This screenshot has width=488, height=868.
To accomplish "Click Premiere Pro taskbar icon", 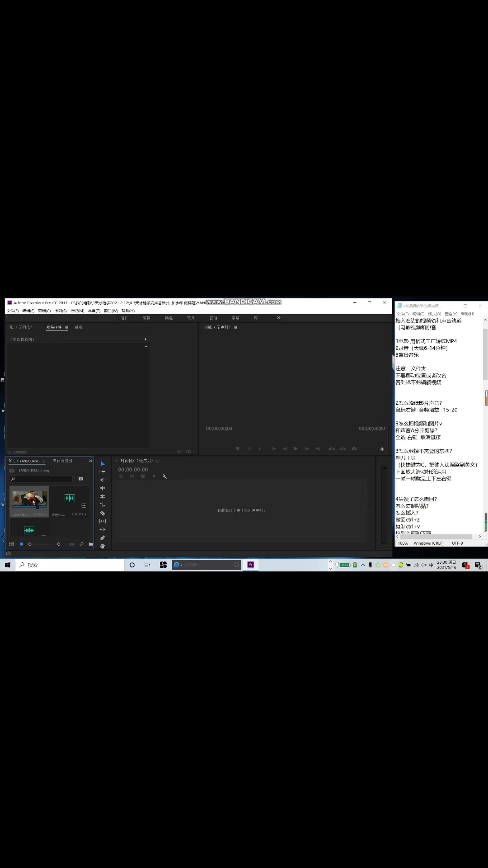I will coord(251,565).
